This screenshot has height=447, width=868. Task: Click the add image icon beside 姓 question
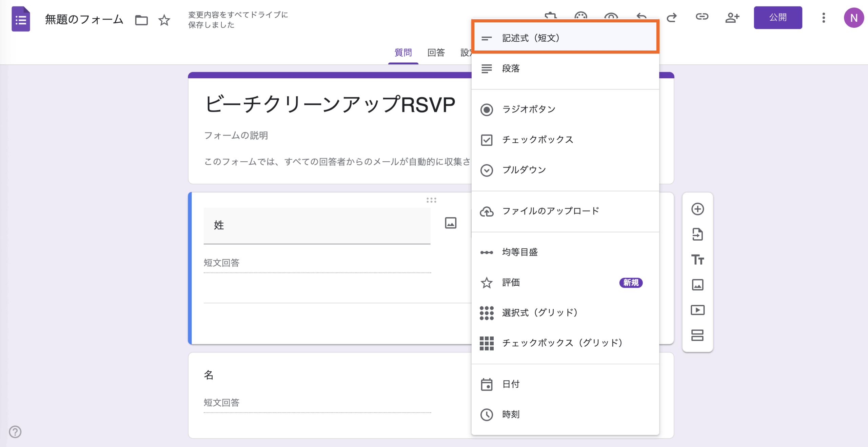coord(451,223)
